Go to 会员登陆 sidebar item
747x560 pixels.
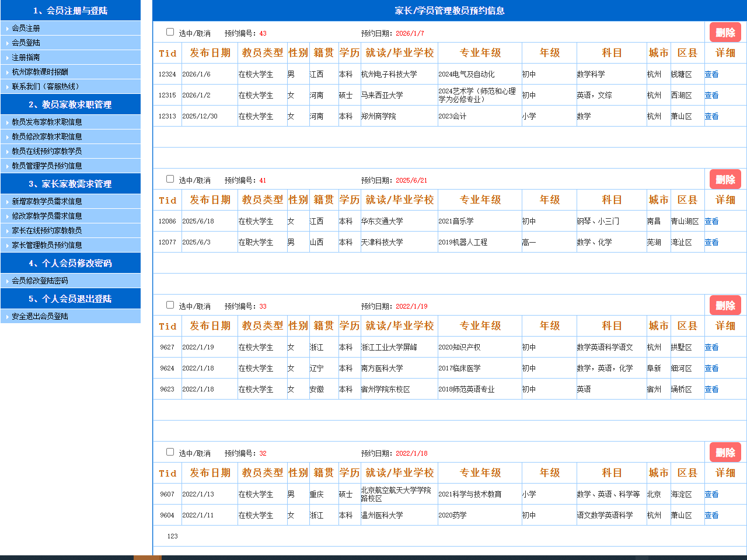point(26,43)
